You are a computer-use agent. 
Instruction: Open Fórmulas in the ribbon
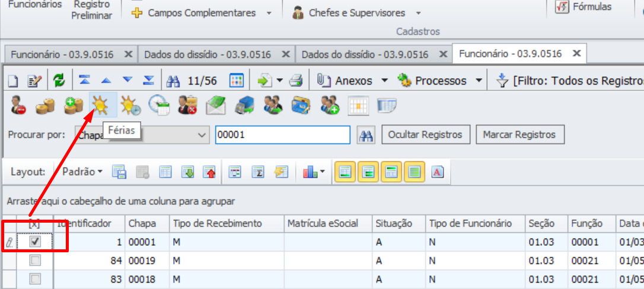coord(584,7)
